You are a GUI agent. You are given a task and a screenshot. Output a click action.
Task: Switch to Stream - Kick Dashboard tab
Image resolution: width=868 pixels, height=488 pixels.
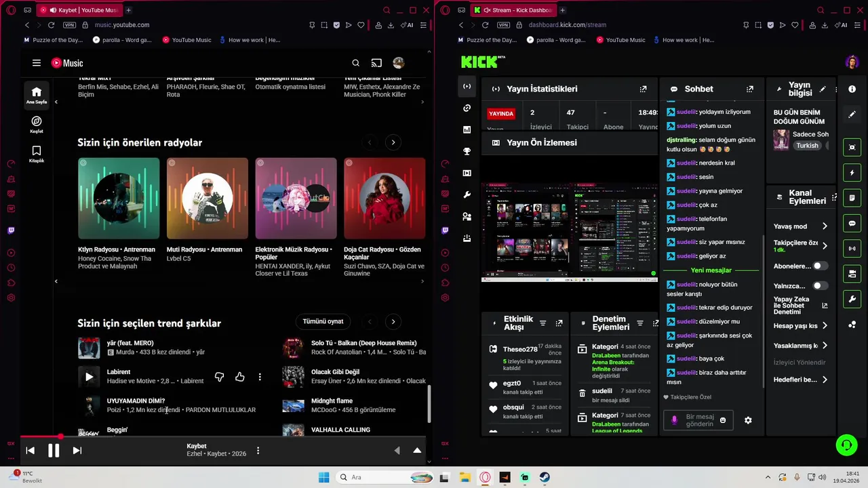[514, 10]
